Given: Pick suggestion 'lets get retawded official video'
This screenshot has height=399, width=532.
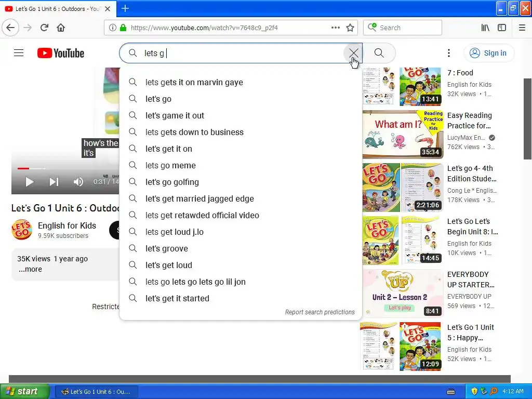Looking at the screenshot, I should click(241, 215).
